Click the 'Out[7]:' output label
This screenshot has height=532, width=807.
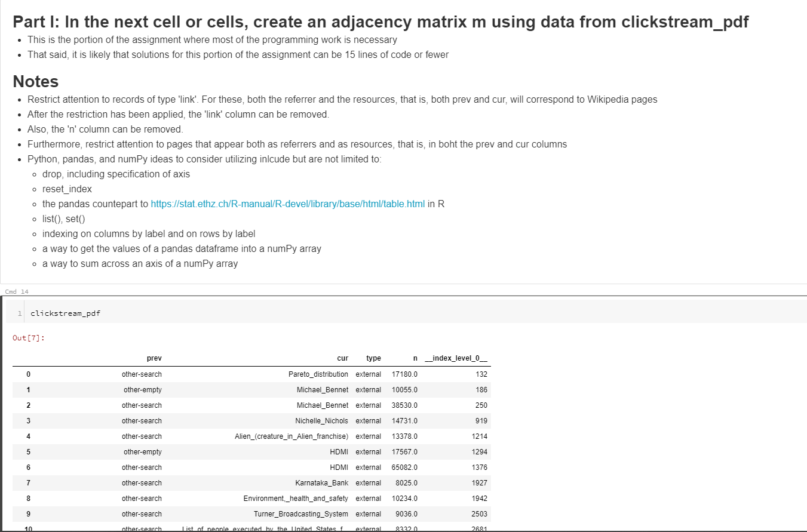(29, 338)
